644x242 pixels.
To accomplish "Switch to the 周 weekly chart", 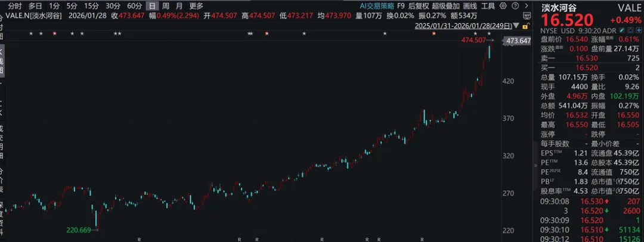I will 166,6.
